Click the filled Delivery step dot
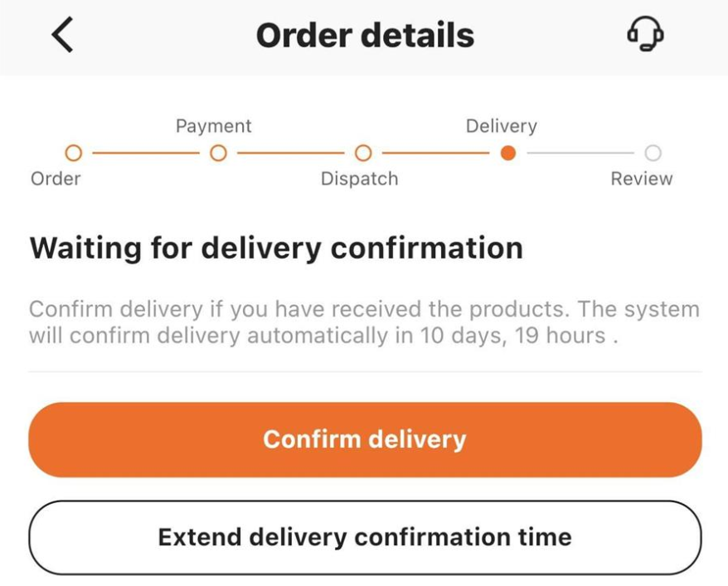The height and width of the screenshot is (586, 728). click(x=508, y=153)
